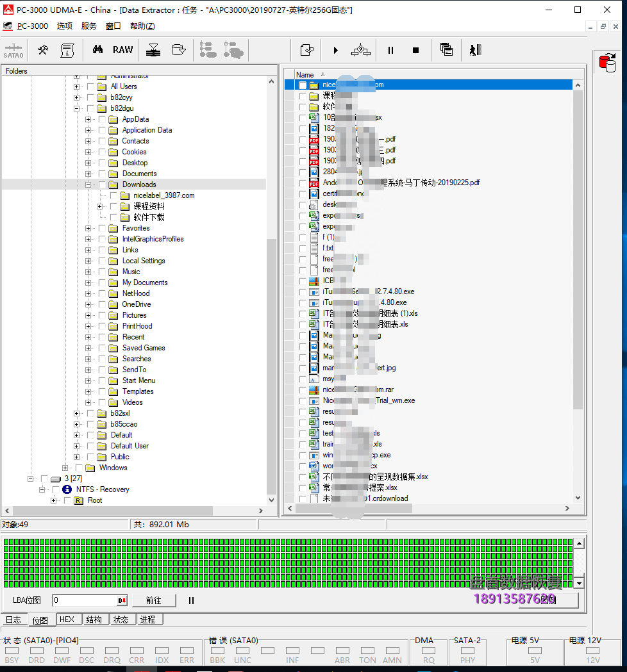Click the network branching arrows icon

click(361, 50)
